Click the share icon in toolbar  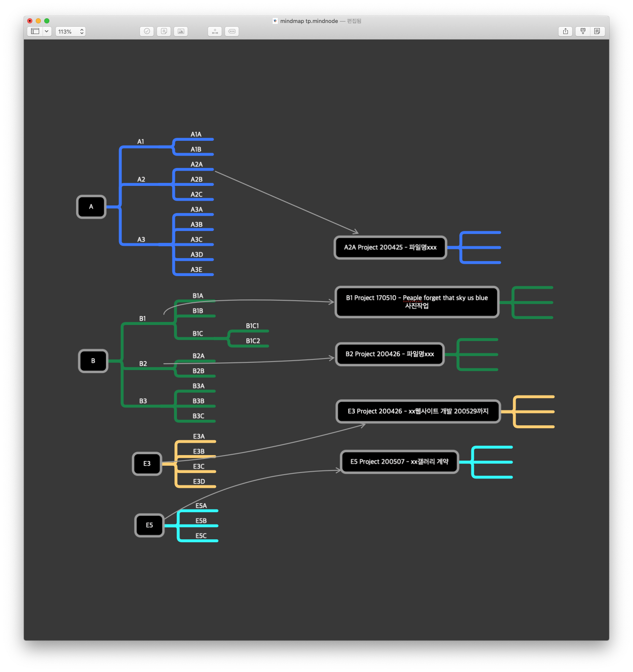565,31
